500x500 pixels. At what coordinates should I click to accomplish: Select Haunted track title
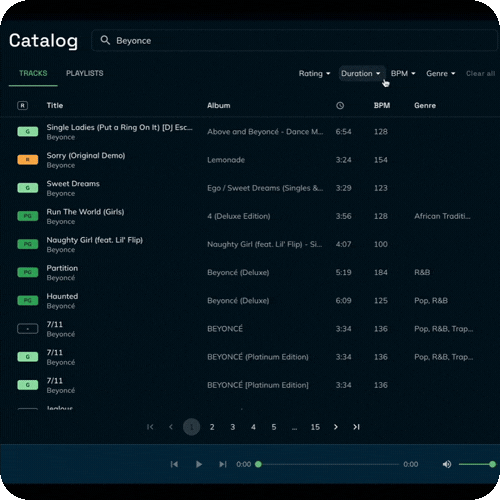(x=62, y=296)
